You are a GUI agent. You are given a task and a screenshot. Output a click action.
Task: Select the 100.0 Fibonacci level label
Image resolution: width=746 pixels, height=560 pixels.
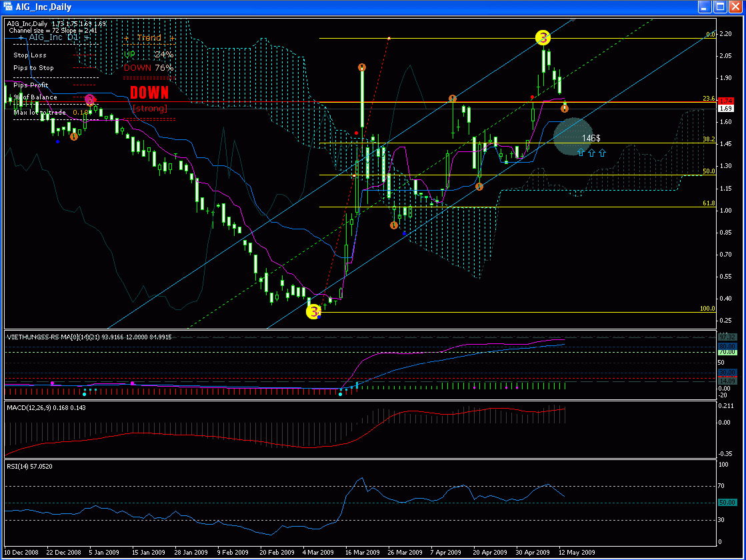tap(707, 308)
